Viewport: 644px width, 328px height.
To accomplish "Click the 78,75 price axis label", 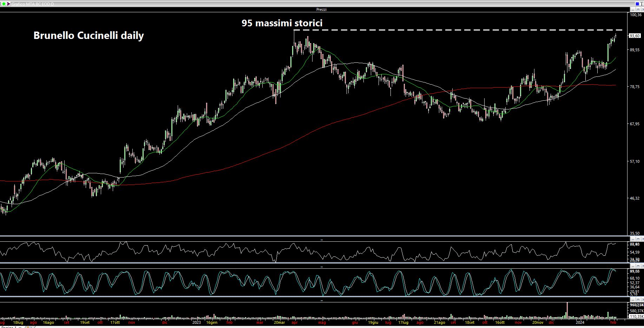I will 635,87.
